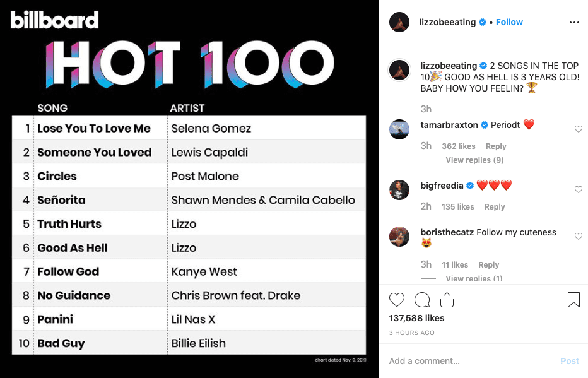Screen dimensions: 588x378
Task: Like the post with heart icon
Action: [397, 300]
